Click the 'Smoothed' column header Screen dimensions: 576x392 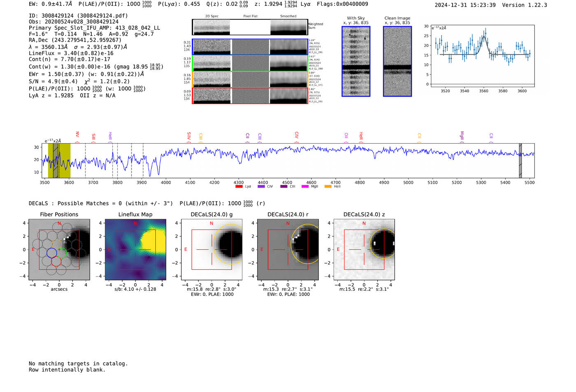(x=288, y=16)
